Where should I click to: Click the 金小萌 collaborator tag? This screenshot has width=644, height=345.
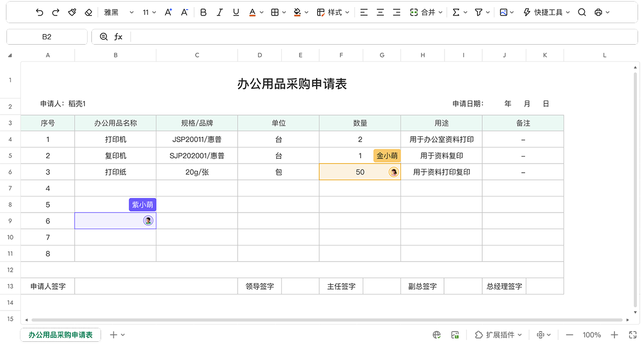click(x=387, y=156)
